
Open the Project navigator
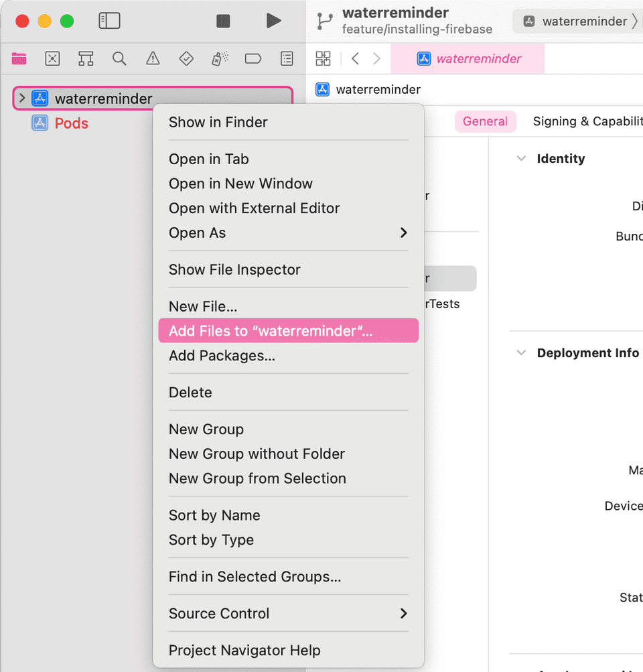[x=19, y=59]
